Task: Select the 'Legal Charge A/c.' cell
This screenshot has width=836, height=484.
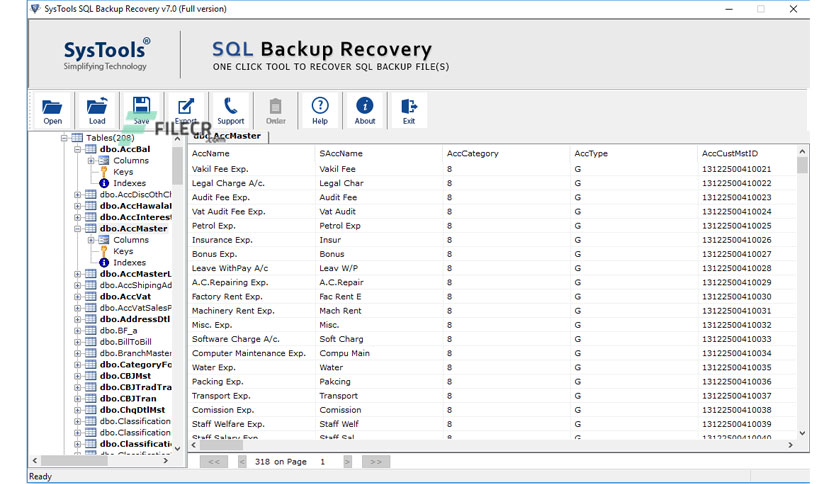Action: (x=228, y=183)
